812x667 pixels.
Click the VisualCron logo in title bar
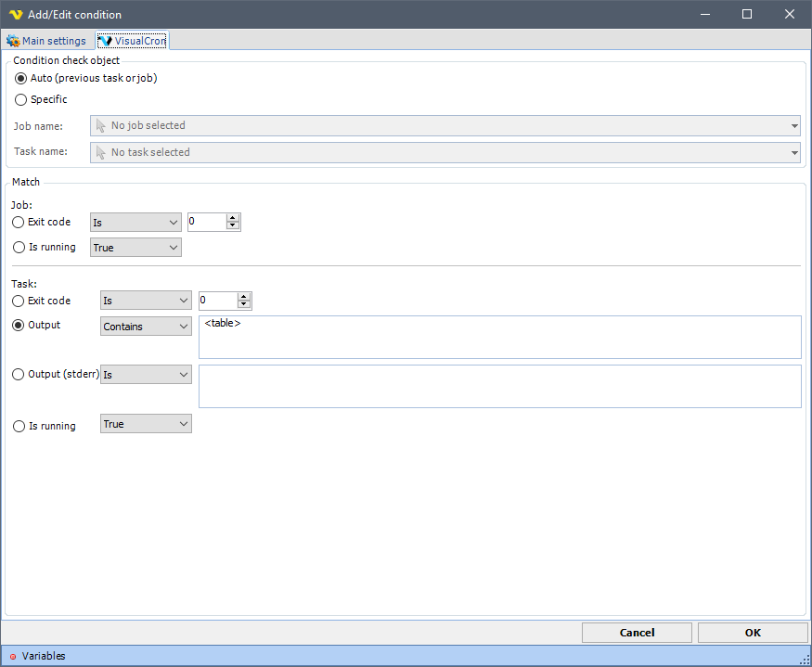(15, 15)
